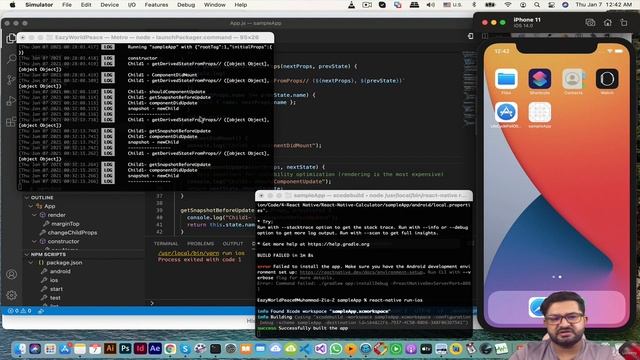
Task: Open the Search icon in VS Code activity bar
Action: click(x=11, y=60)
